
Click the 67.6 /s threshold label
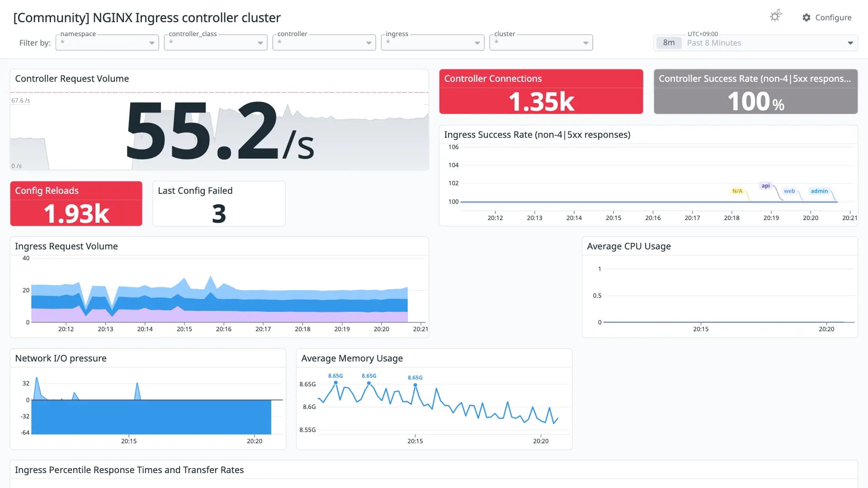coord(21,100)
